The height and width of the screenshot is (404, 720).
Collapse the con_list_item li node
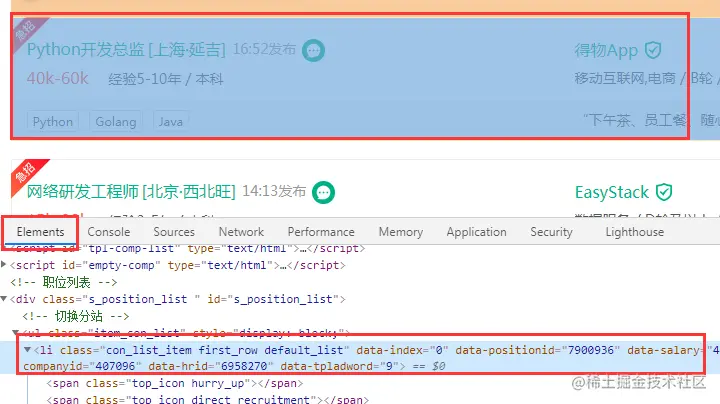28,350
